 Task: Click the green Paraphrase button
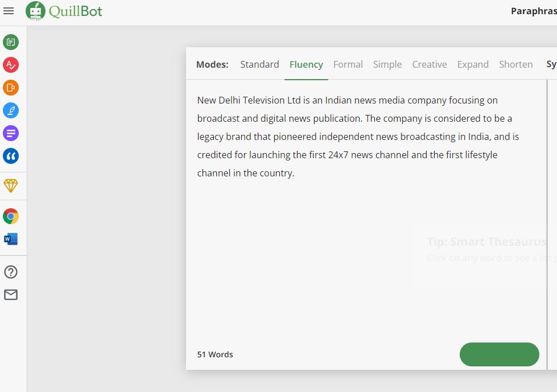point(499,354)
